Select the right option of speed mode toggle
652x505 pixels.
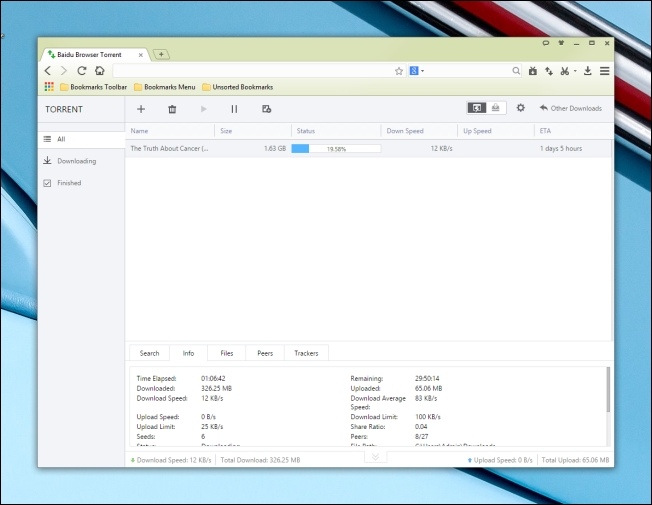tap(496, 108)
